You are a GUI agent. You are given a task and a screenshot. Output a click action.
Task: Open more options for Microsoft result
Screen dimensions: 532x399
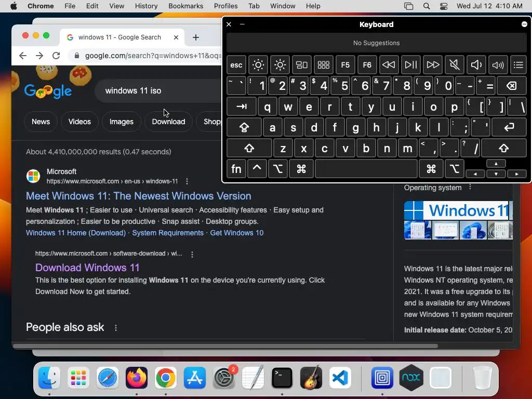pos(187,181)
